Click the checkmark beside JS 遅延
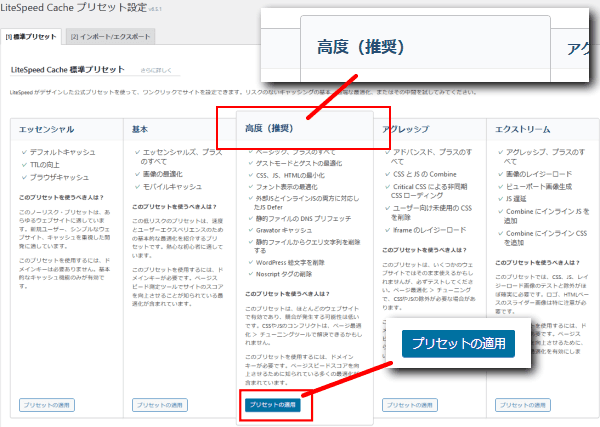Screen dimensions: 600x427 pos(498,198)
